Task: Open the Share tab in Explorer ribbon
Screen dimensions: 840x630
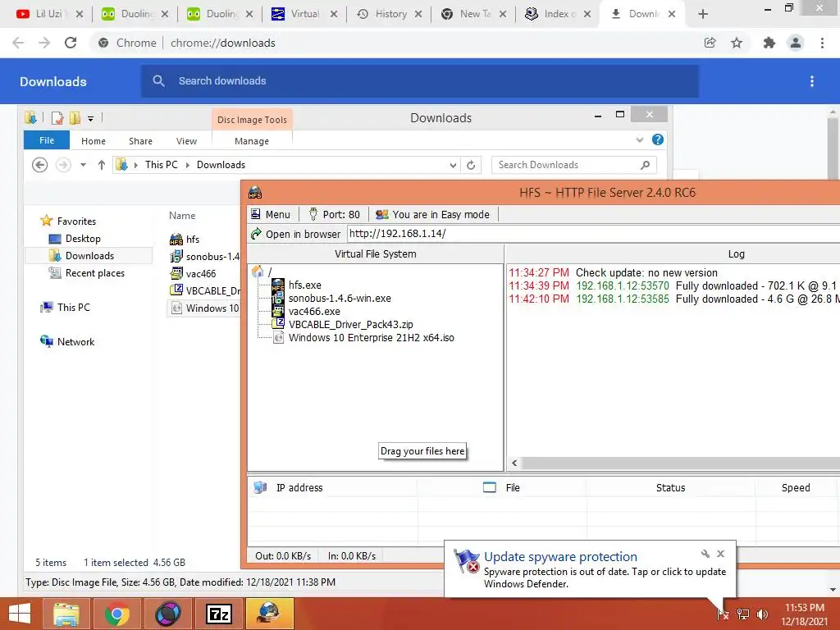Action: coord(140,141)
